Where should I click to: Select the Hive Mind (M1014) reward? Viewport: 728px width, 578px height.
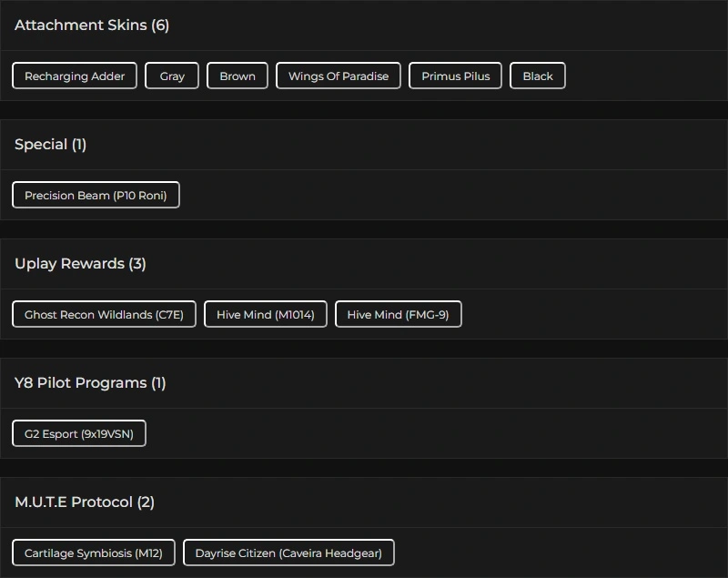pyautogui.click(x=266, y=315)
